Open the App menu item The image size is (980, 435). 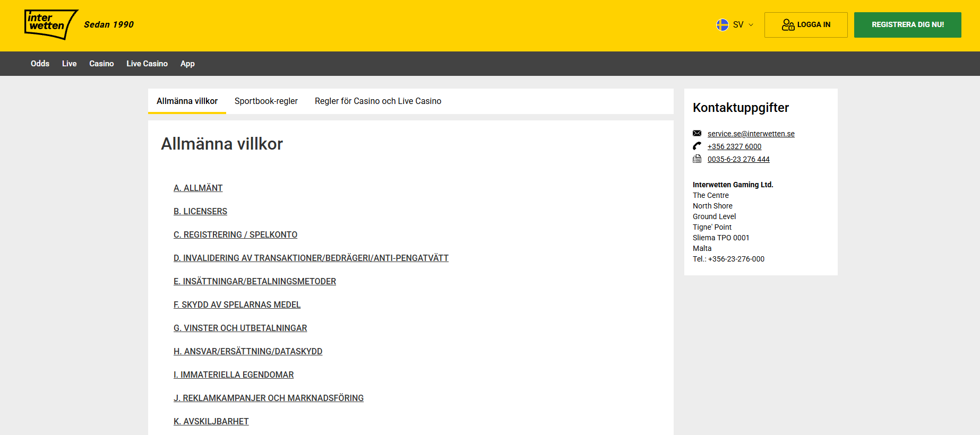click(187, 64)
